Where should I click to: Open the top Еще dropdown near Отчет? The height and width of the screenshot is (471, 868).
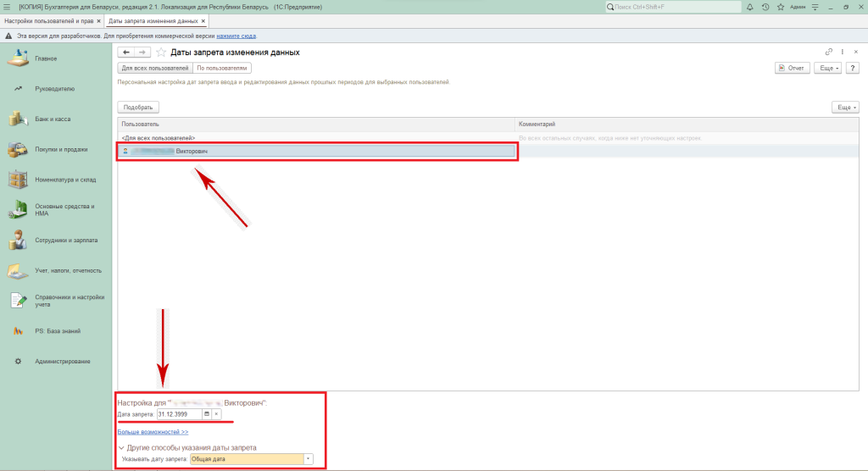coord(828,68)
